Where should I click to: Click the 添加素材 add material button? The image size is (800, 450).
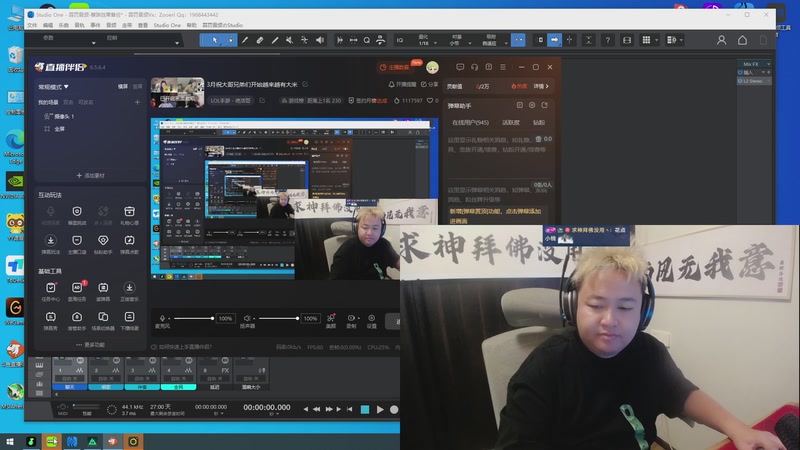[x=90, y=176]
